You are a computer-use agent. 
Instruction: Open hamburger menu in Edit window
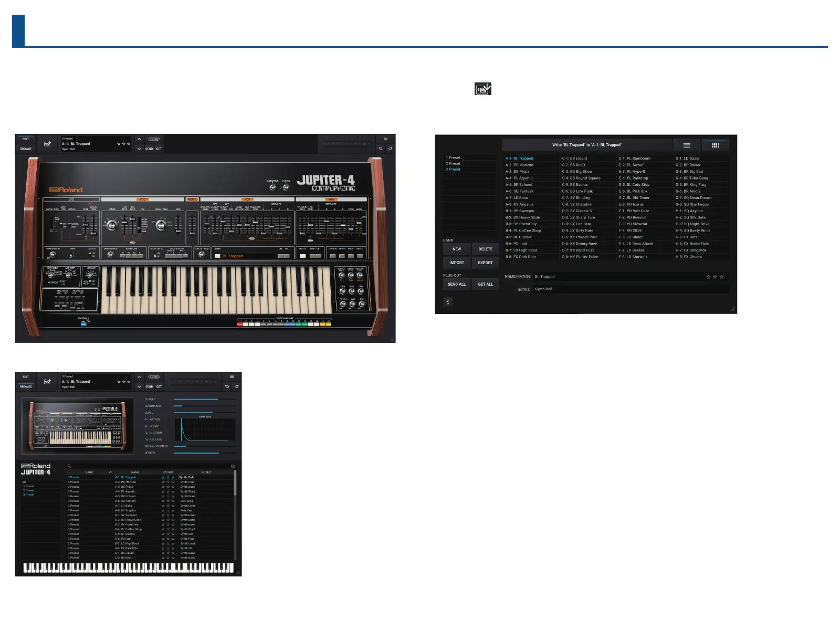385,139
